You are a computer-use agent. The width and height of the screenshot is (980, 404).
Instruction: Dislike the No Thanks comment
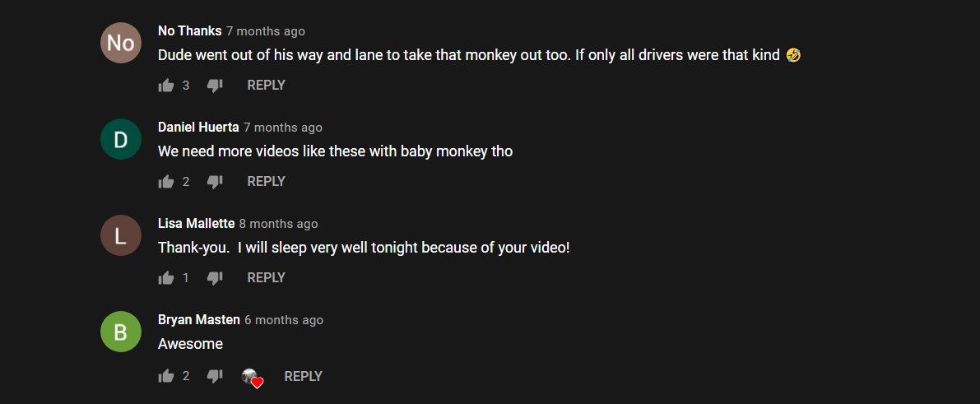click(215, 86)
